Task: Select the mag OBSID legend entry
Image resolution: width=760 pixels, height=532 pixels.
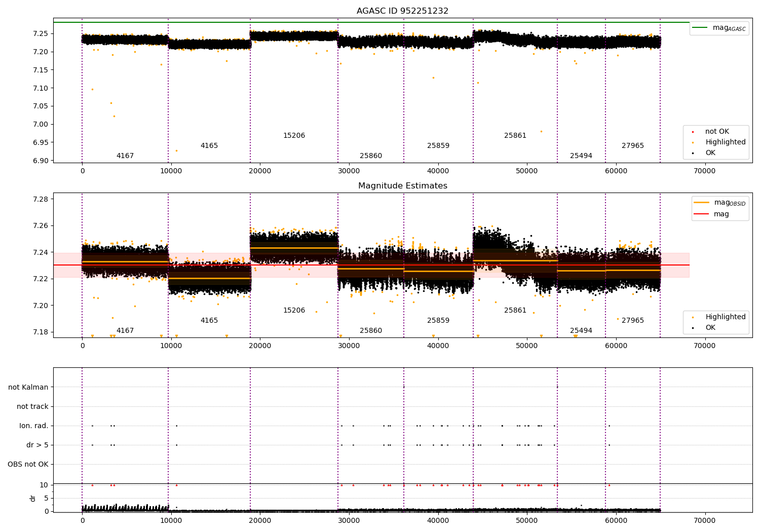Action: (x=719, y=203)
